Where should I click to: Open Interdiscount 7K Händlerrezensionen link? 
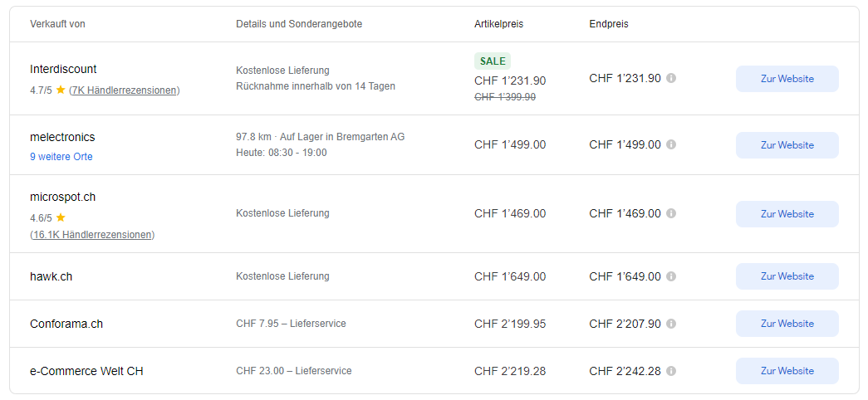124,90
